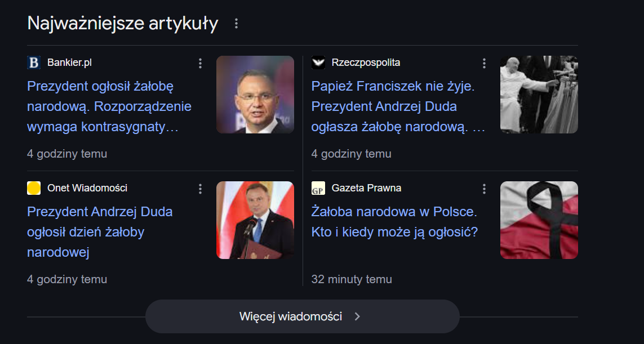This screenshot has height=344, width=644.
Task: Click the Bankier.pl favicon icon
Action: [x=34, y=62]
